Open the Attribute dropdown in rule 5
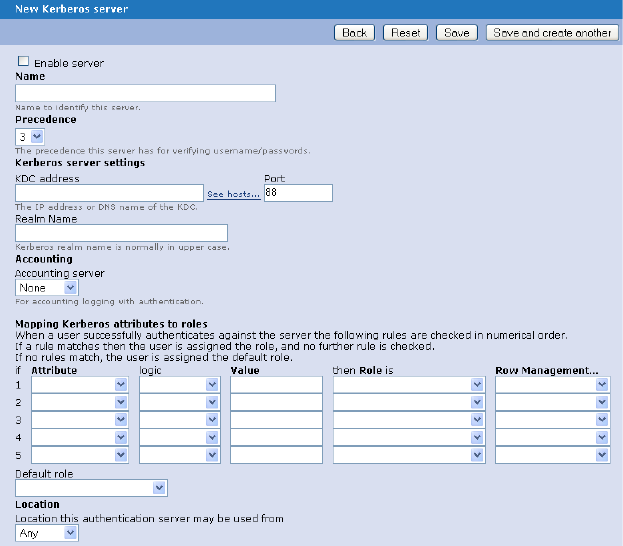Viewport: 623px width, 546px height. pyautogui.click(x=80, y=455)
